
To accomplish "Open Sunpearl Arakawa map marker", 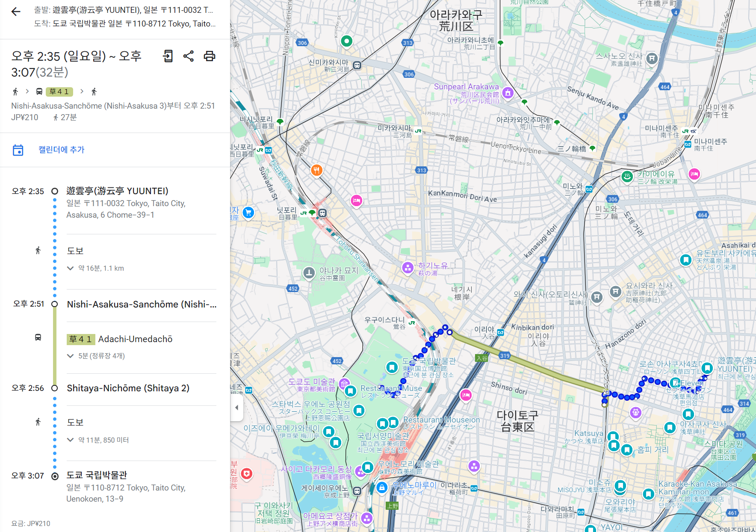I will click(508, 92).
